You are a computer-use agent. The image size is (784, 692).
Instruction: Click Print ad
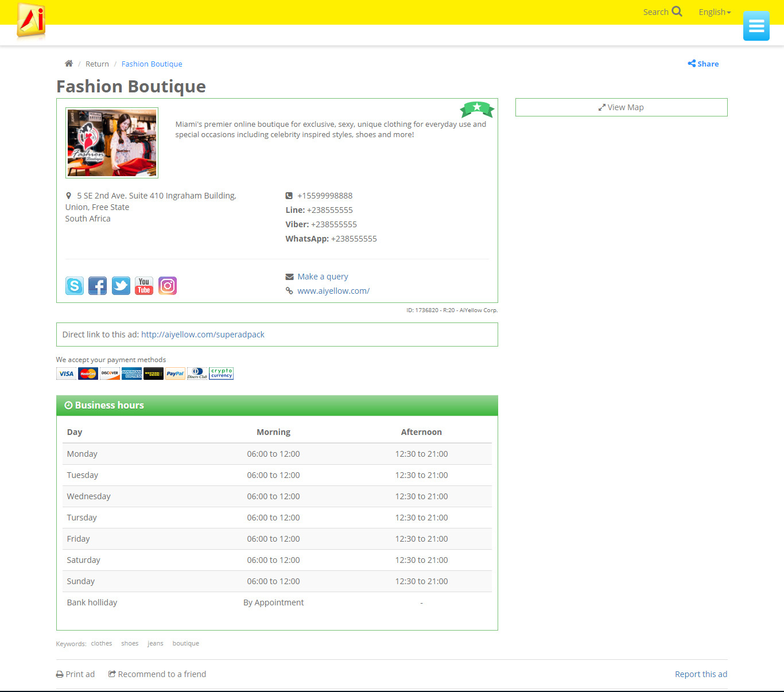click(x=76, y=674)
